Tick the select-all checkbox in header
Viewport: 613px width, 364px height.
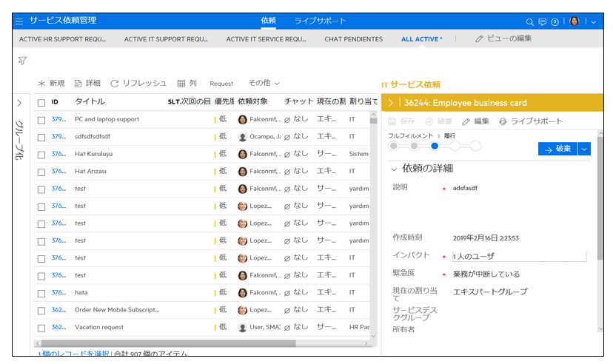pos(41,102)
